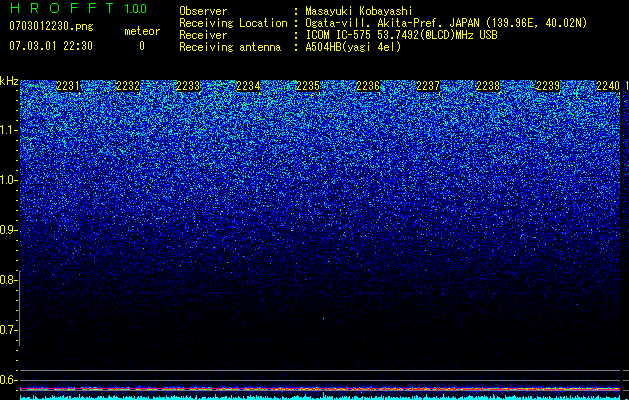
Task: Click the 1.0 kHz frequency axis label
Action: pyautogui.click(x=8, y=180)
